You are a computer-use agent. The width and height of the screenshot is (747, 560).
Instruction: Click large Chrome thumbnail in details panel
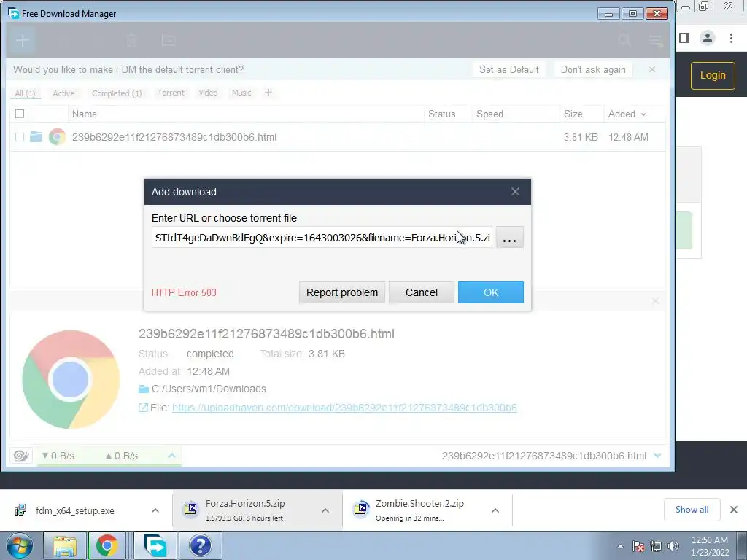pos(71,379)
